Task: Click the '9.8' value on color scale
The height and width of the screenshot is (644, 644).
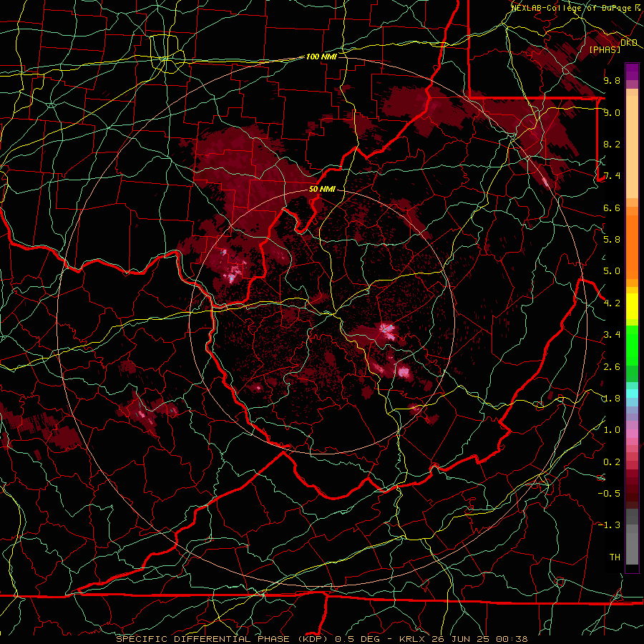Action: click(612, 80)
